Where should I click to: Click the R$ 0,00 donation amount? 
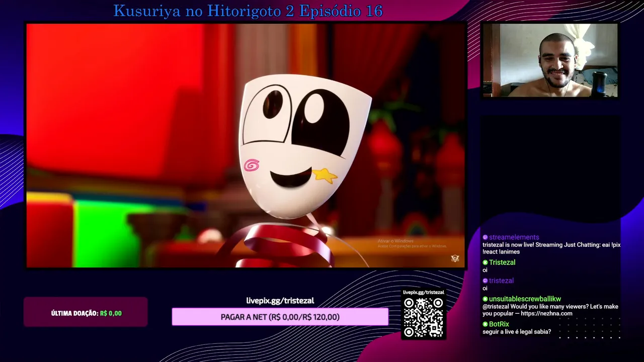click(111, 313)
